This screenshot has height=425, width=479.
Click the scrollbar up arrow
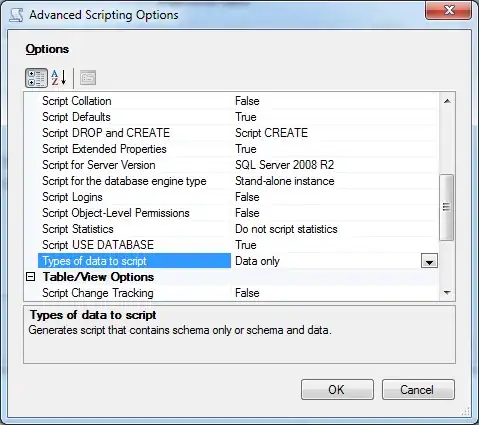tap(447, 101)
